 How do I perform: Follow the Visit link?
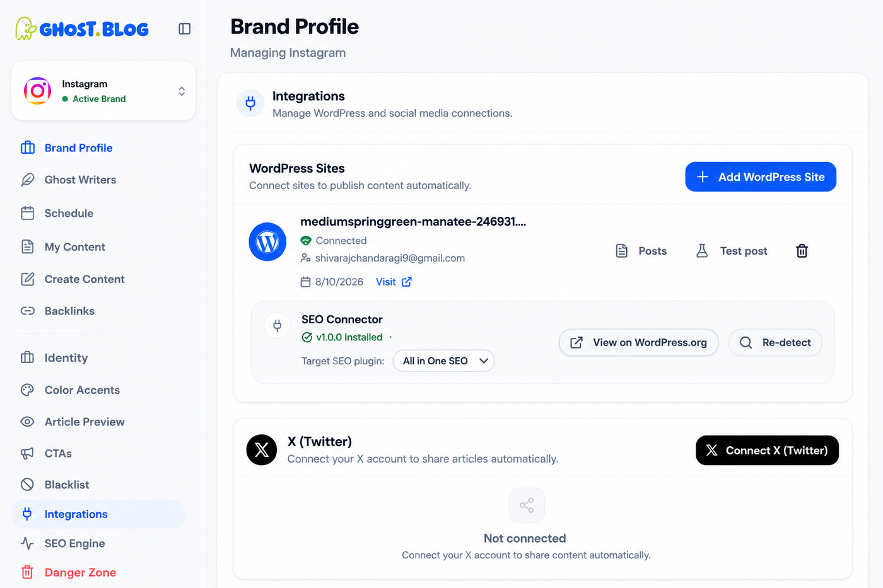pos(394,282)
